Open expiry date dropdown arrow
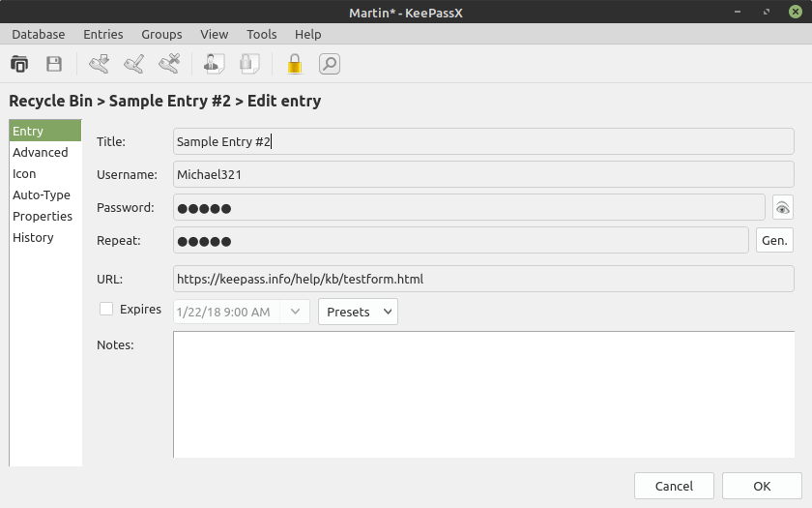Screen dimensions: 812x508 tap(295, 312)
